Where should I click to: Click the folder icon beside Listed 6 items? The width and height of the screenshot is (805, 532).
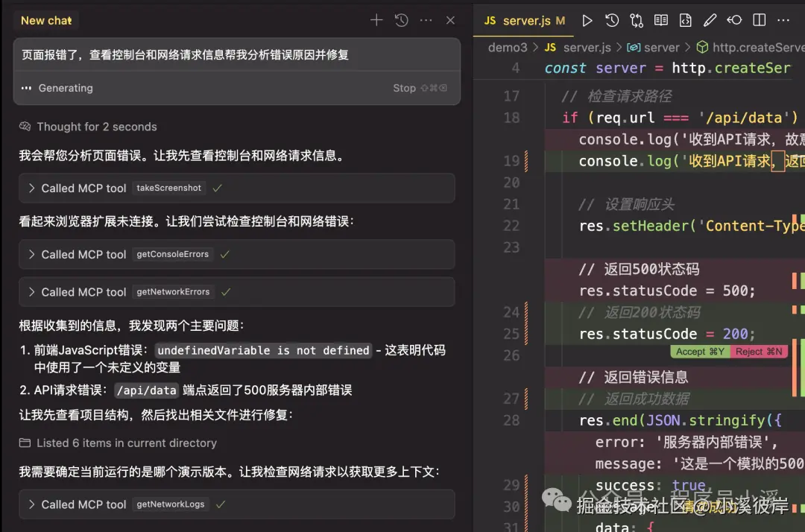(25, 443)
